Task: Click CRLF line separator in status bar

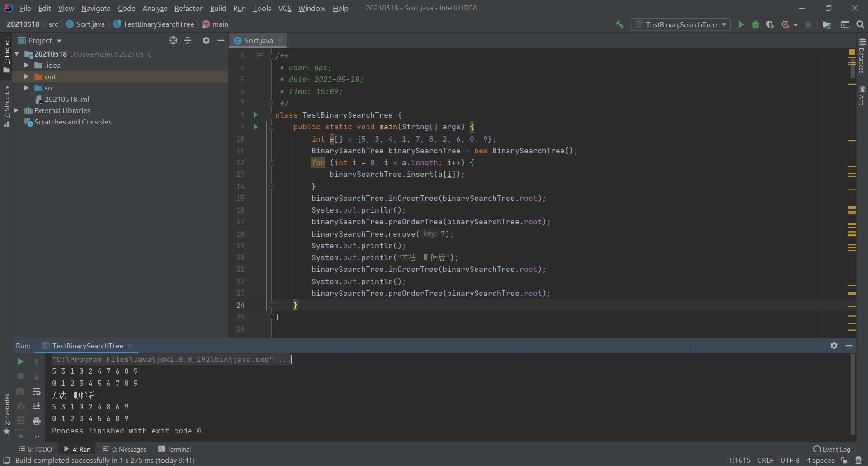Action: (765, 461)
